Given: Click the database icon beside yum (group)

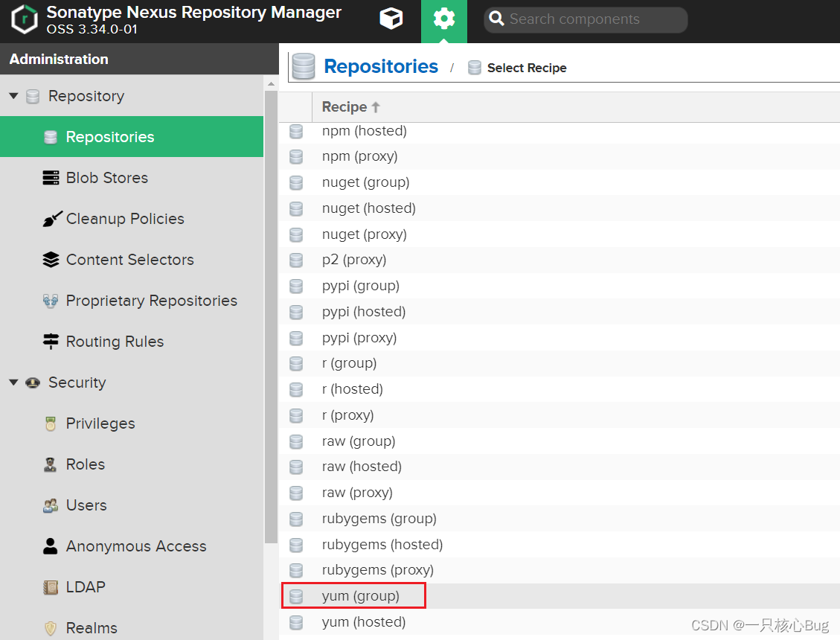Looking at the screenshot, I should (296, 596).
